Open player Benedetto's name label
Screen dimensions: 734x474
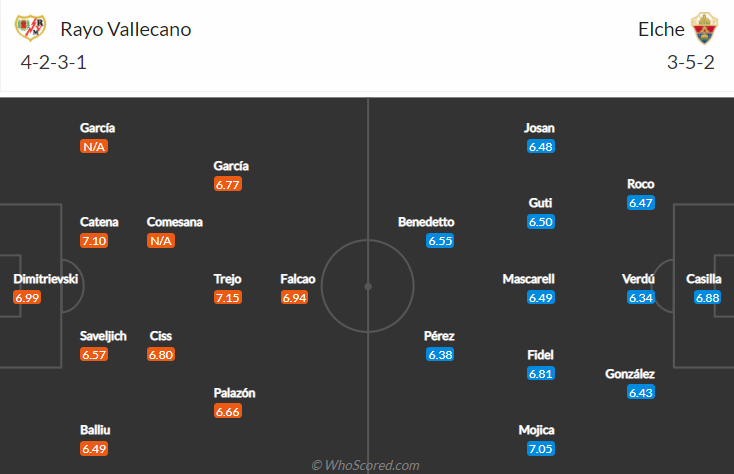point(426,222)
